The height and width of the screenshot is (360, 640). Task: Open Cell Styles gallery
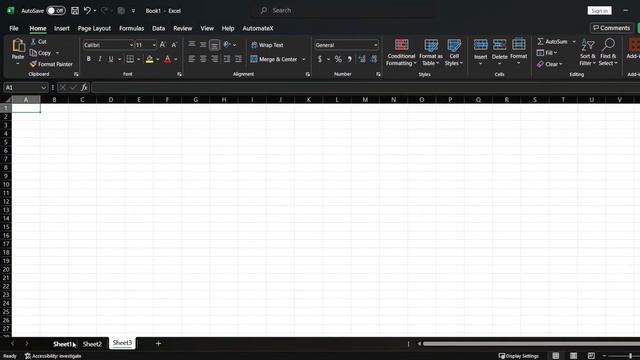pos(454,52)
